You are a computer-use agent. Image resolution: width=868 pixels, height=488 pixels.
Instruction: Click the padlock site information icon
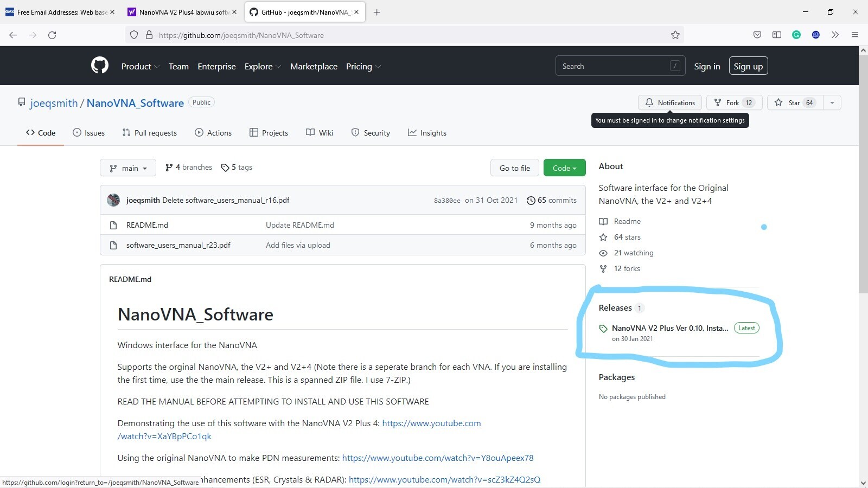pyautogui.click(x=149, y=35)
